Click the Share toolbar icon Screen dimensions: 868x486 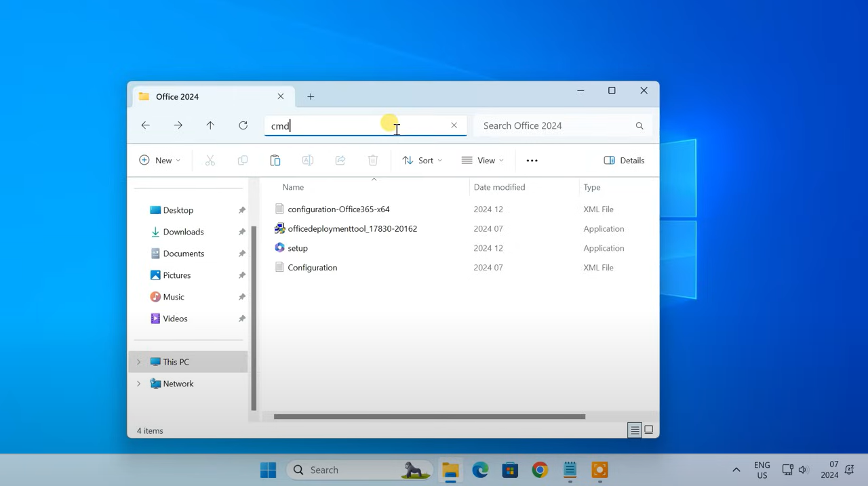point(340,161)
